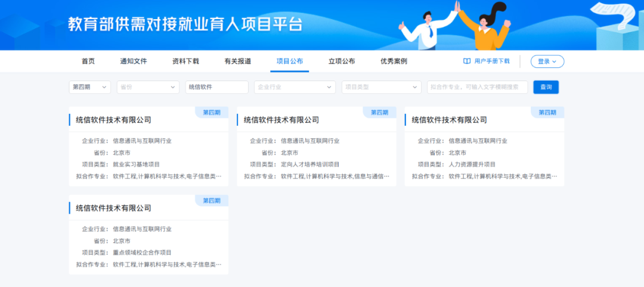Click 信息通讯与互联网行业 in 人力资源提升项目 card
The height and width of the screenshot is (287, 644).
478,141
